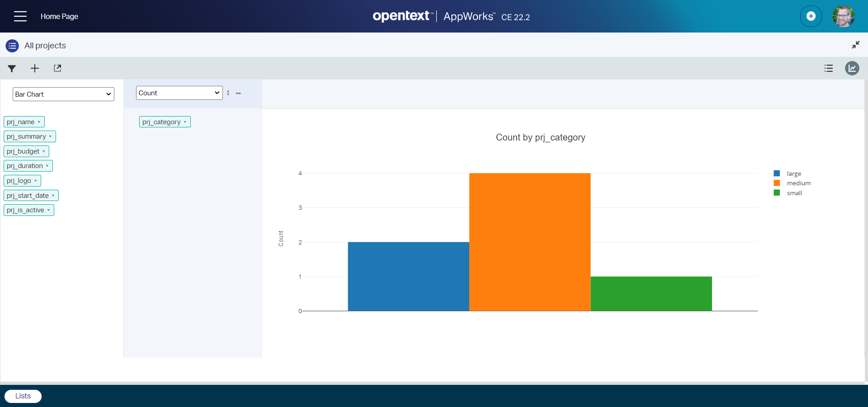868x407 pixels.
Task: Open the Count aggregator dropdown
Action: [x=179, y=93]
